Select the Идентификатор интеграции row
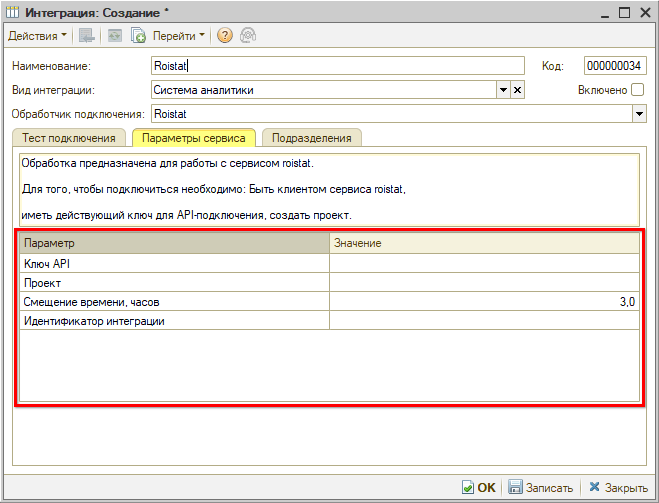 pos(330,321)
